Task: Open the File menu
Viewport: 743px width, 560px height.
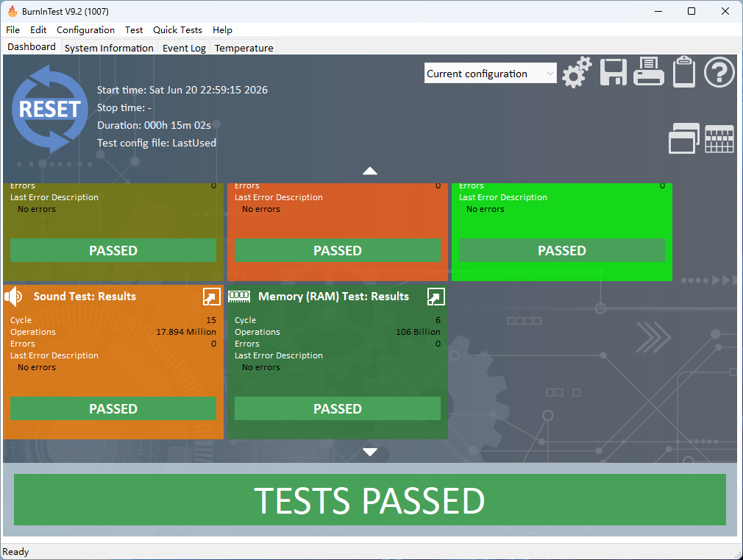Action: pos(13,30)
